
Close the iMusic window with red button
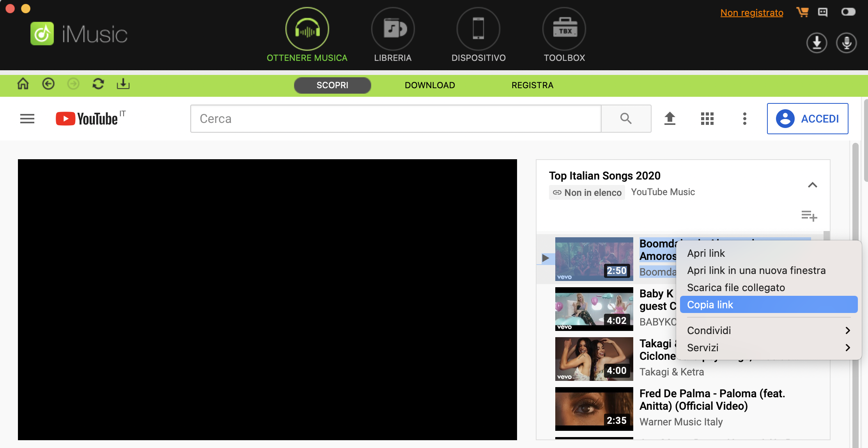pos(10,9)
